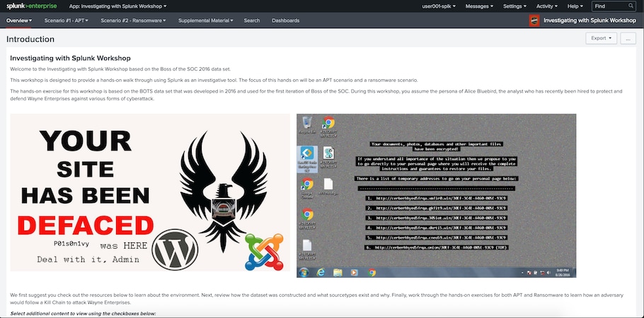Click the WordPress logo in defaced image
Image resolution: width=644 pixels, height=318 pixels.
coord(175,249)
